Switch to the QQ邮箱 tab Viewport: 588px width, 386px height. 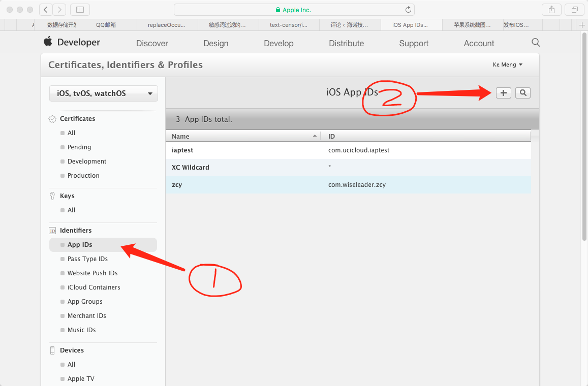click(x=106, y=25)
